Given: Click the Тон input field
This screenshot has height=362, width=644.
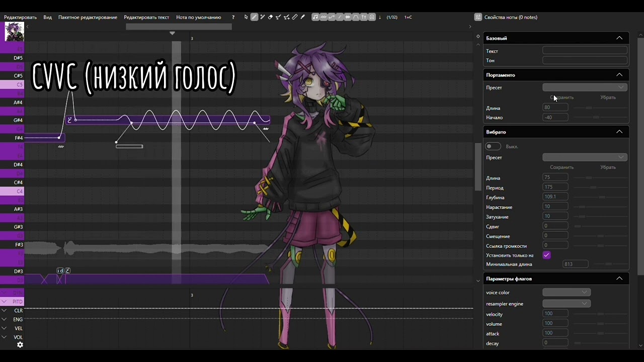Looking at the screenshot, I should 585,60.
